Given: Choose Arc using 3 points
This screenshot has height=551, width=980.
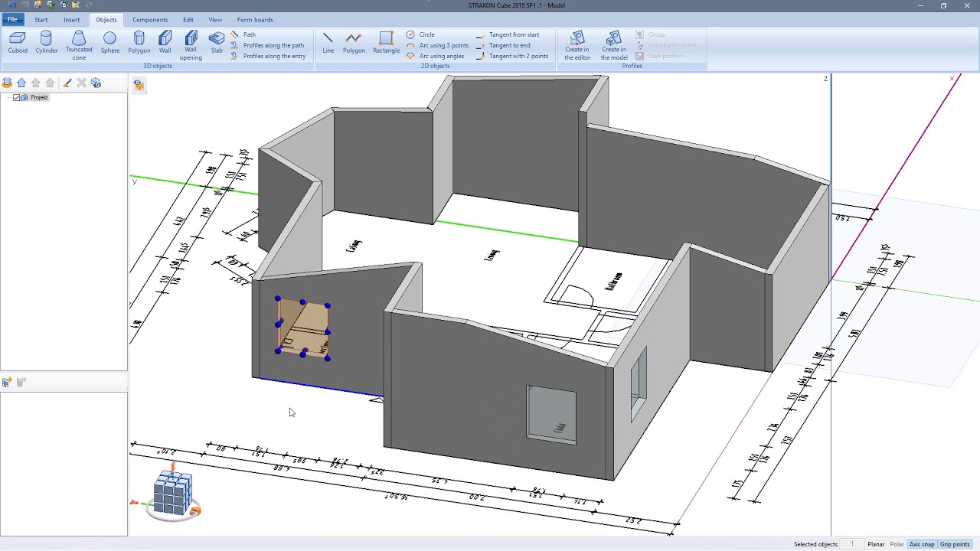Looking at the screenshot, I should pos(437,45).
